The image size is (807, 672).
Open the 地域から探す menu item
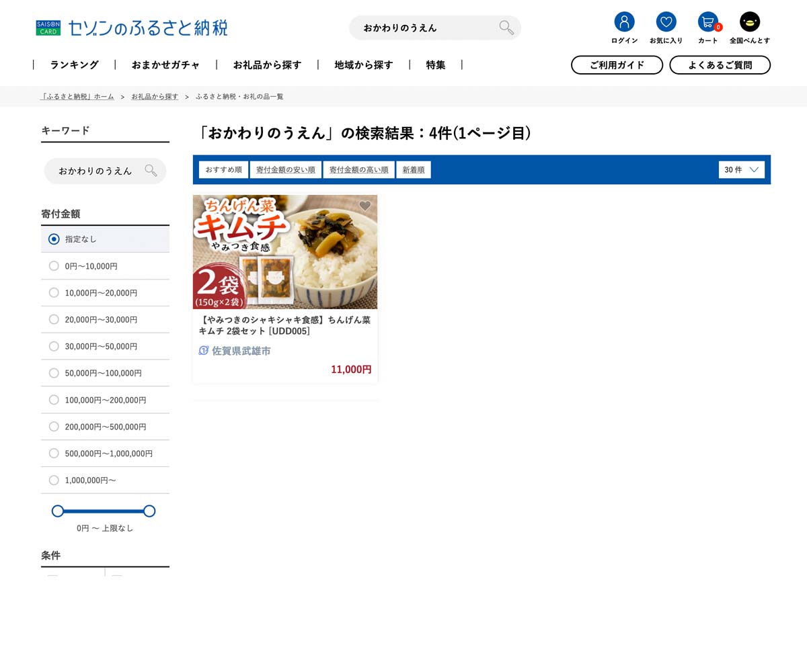(x=363, y=65)
